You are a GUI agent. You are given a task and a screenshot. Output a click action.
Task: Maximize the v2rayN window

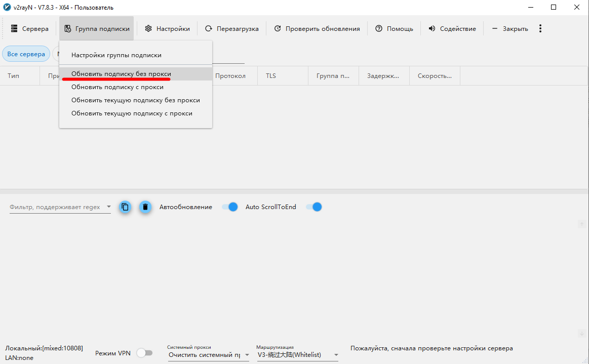point(554,8)
